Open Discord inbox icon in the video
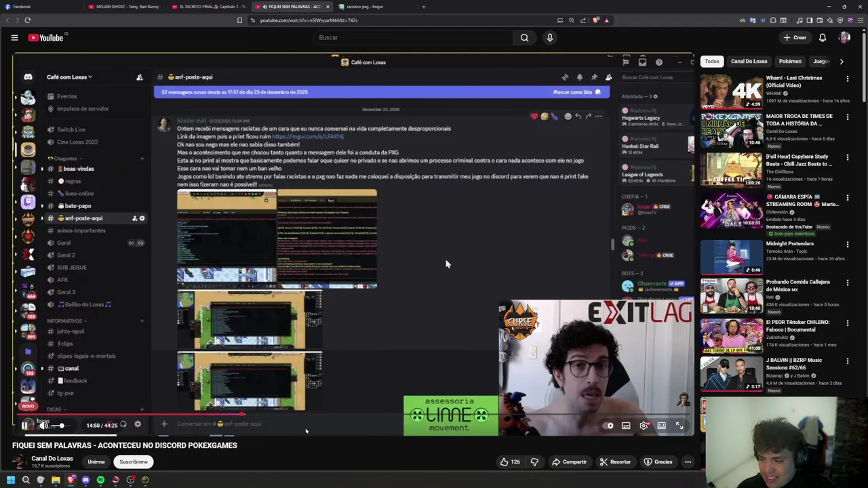This screenshot has height=488, width=868. (x=642, y=62)
